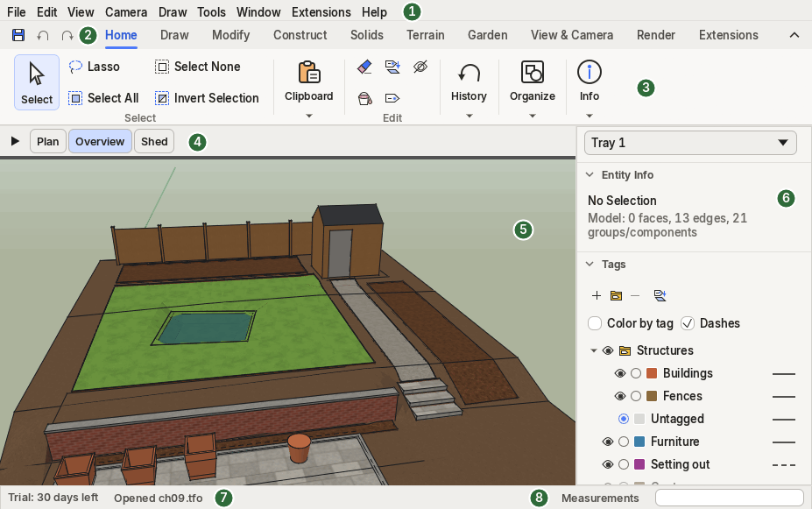Pick the Eraser tool
This screenshot has height=509, width=812.
point(364,67)
